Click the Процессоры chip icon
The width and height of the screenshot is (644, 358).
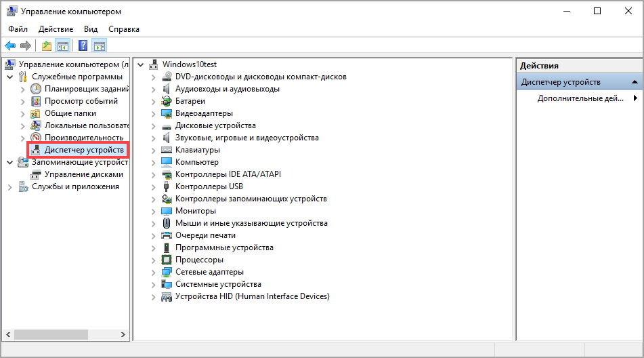pos(167,260)
